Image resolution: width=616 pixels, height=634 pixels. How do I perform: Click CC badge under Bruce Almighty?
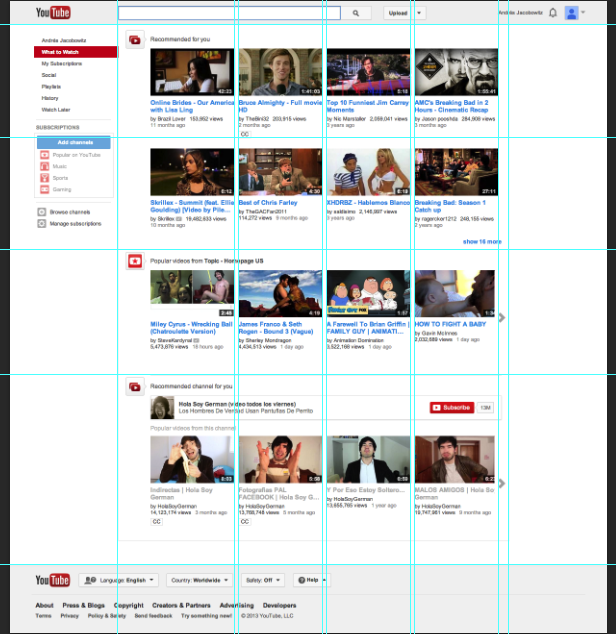click(x=245, y=134)
